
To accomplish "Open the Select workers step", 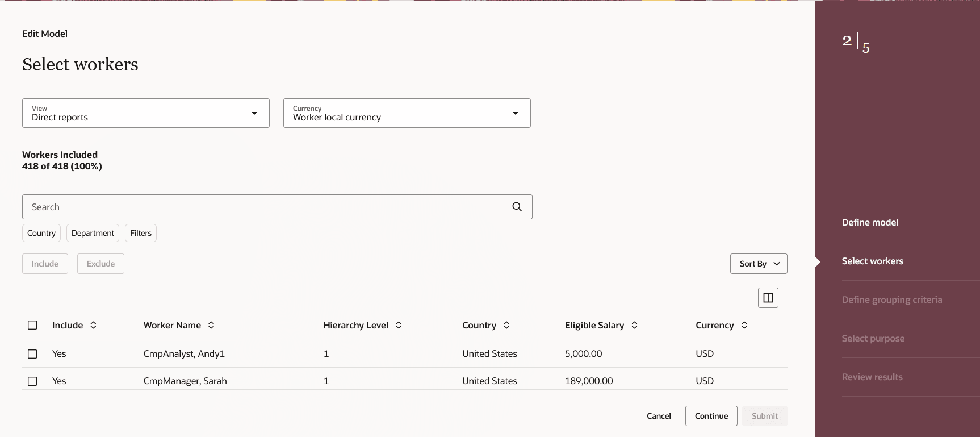I will click(872, 261).
